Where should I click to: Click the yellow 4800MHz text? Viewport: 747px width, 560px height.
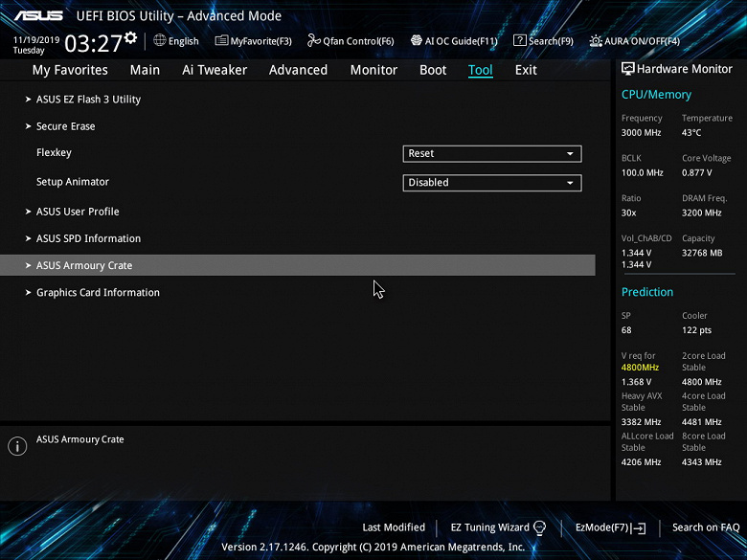pyautogui.click(x=640, y=368)
